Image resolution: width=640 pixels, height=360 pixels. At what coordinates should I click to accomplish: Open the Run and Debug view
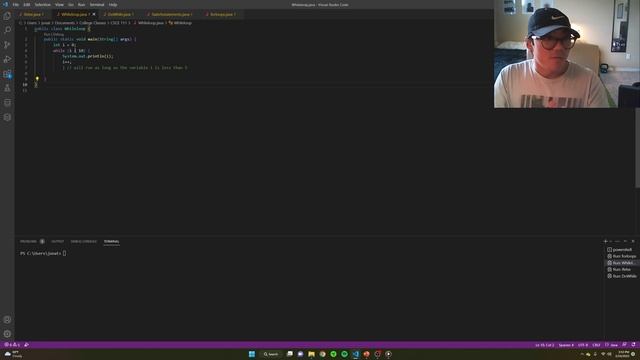(x=7, y=60)
